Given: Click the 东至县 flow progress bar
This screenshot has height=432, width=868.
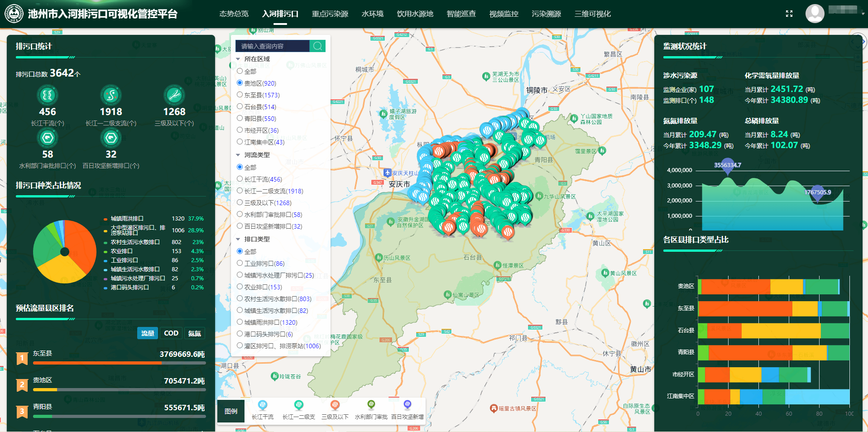Looking at the screenshot, I should [120, 363].
